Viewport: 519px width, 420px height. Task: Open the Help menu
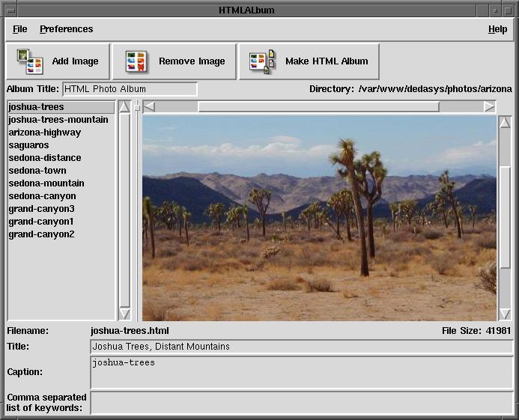tap(497, 29)
